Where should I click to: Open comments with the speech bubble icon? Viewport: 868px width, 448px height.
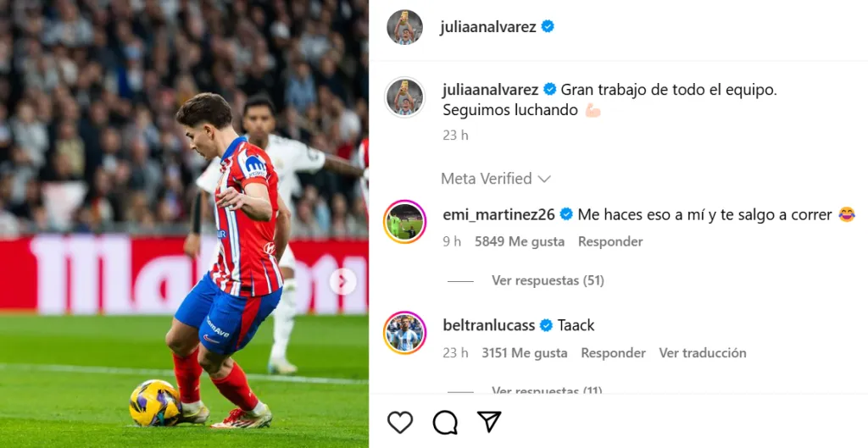click(445, 423)
